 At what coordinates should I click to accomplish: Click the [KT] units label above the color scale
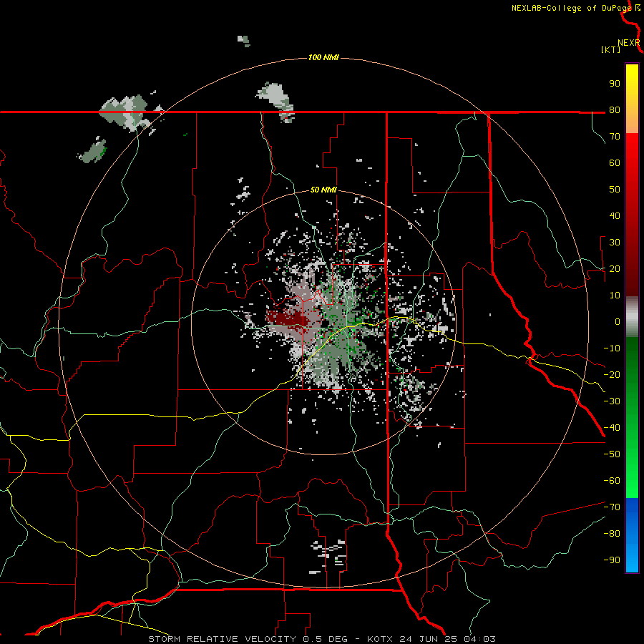610,49
